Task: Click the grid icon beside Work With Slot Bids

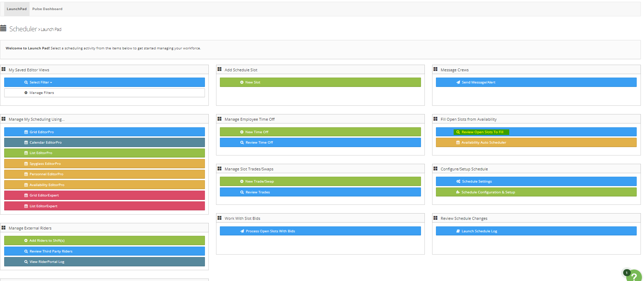Action: [220, 218]
